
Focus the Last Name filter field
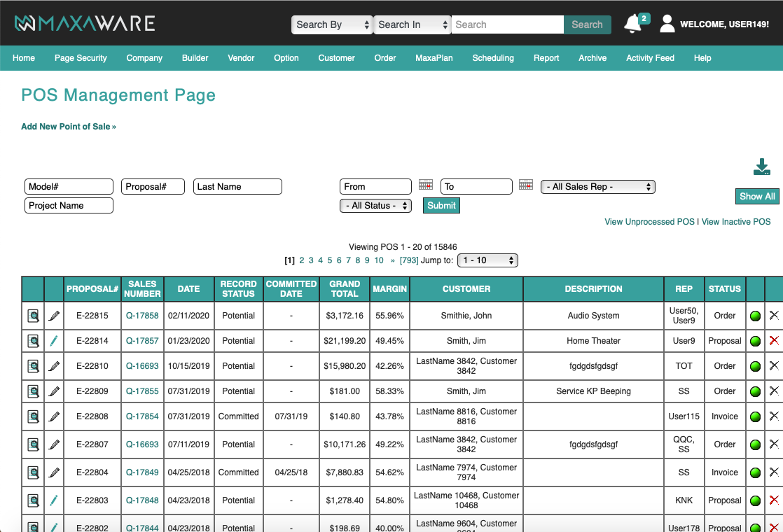pyautogui.click(x=237, y=187)
